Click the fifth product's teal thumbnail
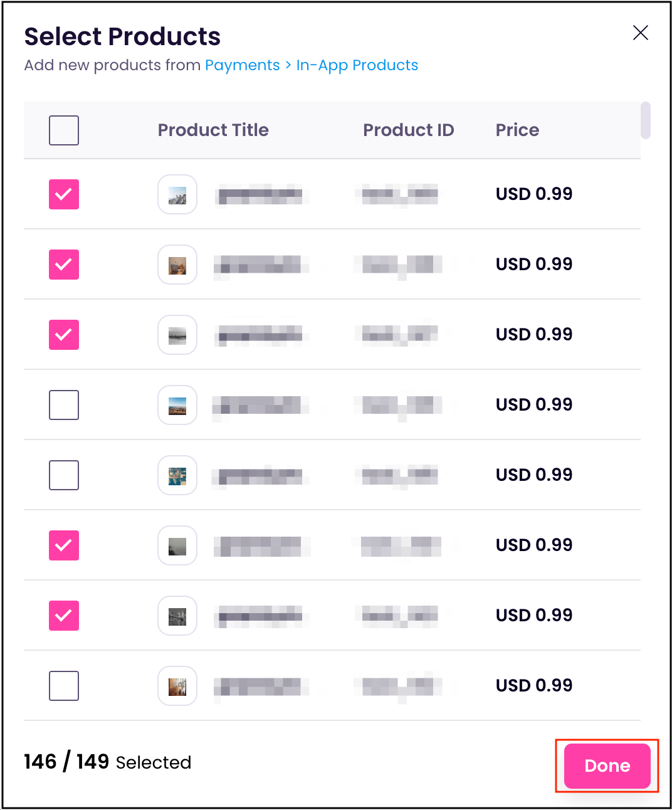This screenshot has height=810, width=672. click(x=177, y=475)
